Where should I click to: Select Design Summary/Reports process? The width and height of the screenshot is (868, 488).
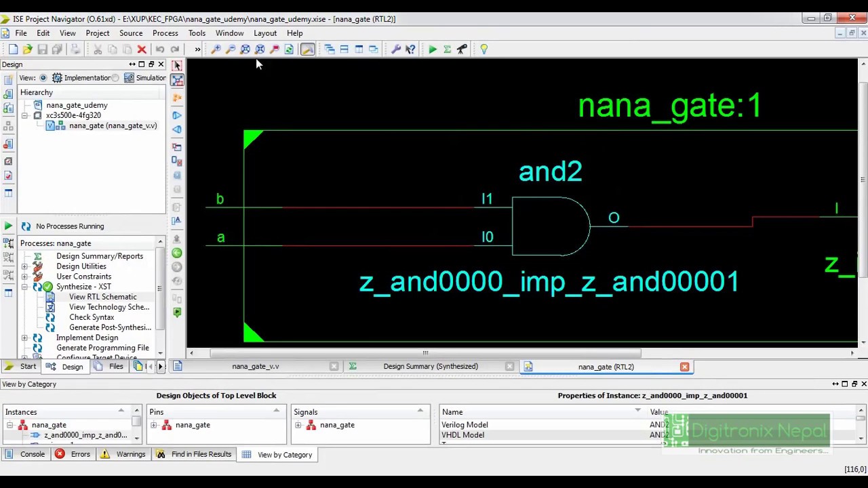100,256
